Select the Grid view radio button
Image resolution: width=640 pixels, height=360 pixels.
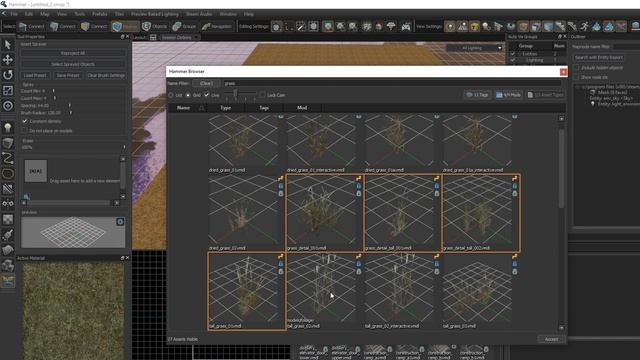point(188,95)
